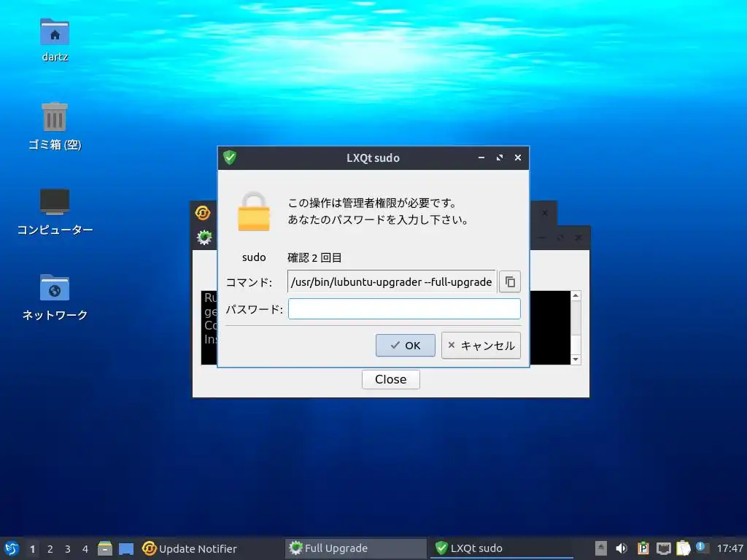The height and width of the screenshot is (560, 747).
Task: Open the Lubuntu start menu
Action: (12, 548)
